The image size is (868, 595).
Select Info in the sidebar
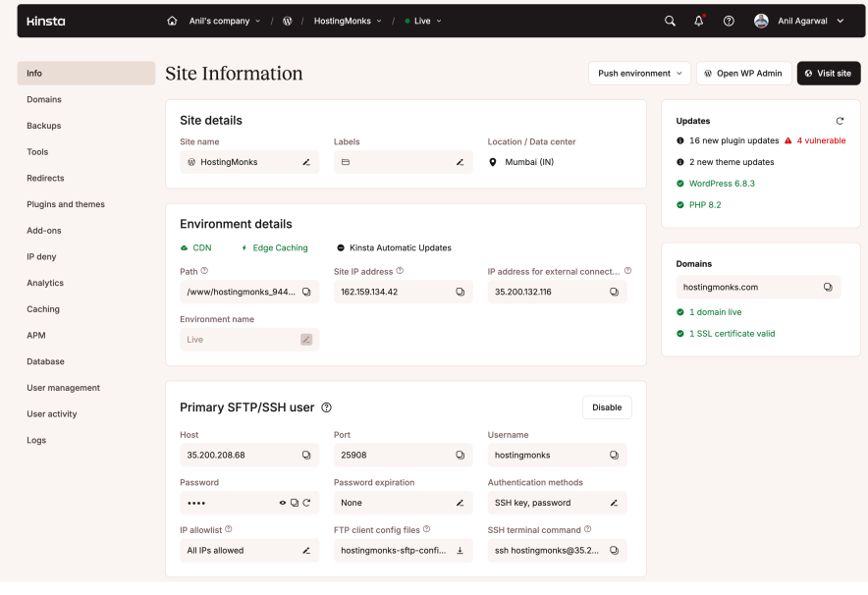[x=86, y=73]
